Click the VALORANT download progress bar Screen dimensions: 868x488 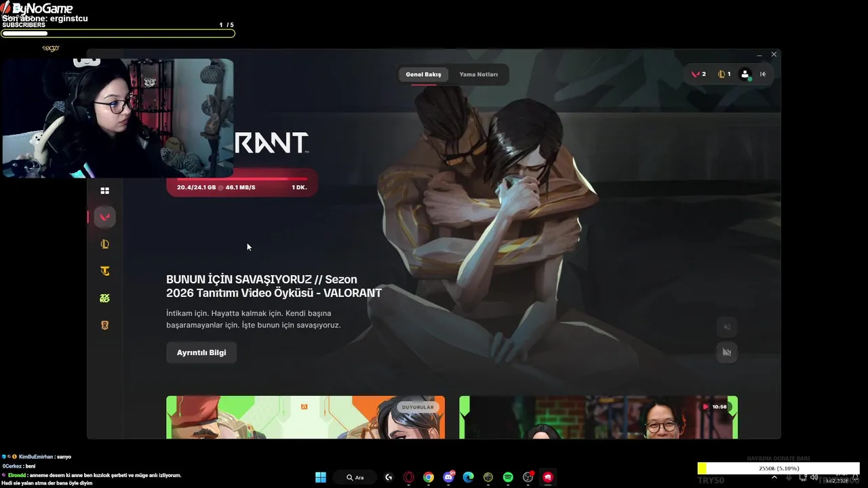point(242,184)
